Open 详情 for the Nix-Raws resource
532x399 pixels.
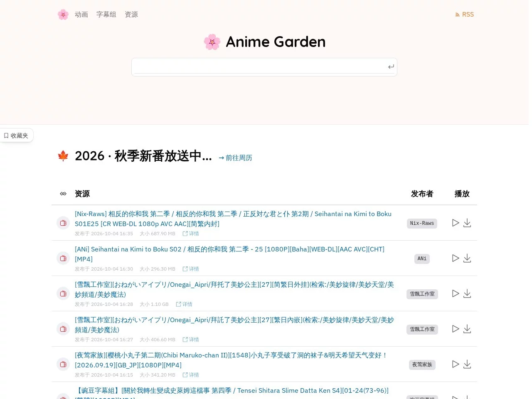tap(191, 234)
